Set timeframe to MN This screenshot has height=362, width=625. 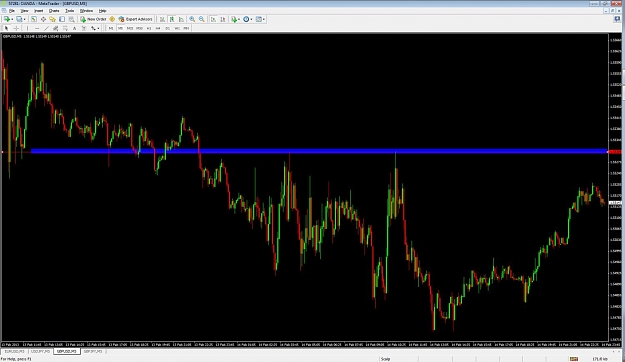[186, 28]
